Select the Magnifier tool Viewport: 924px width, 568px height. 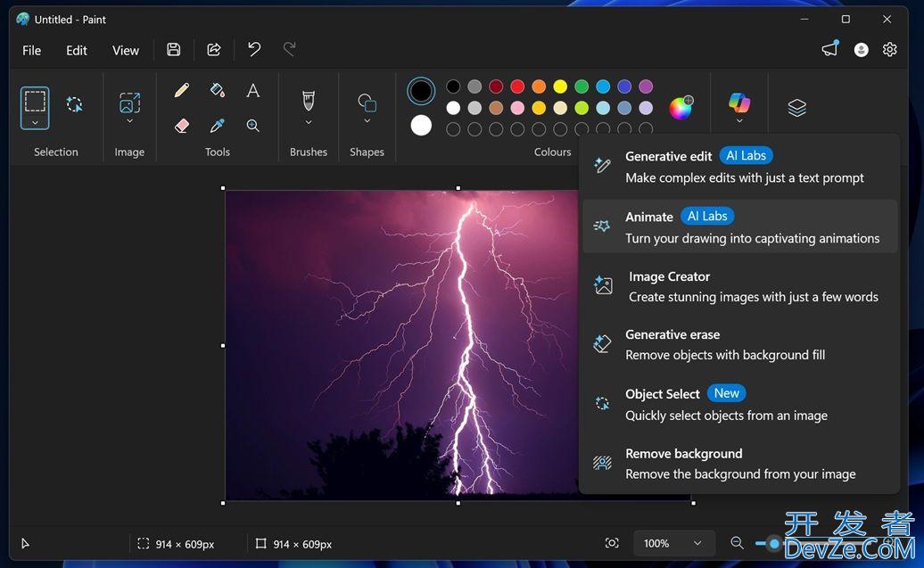(253, 126)
